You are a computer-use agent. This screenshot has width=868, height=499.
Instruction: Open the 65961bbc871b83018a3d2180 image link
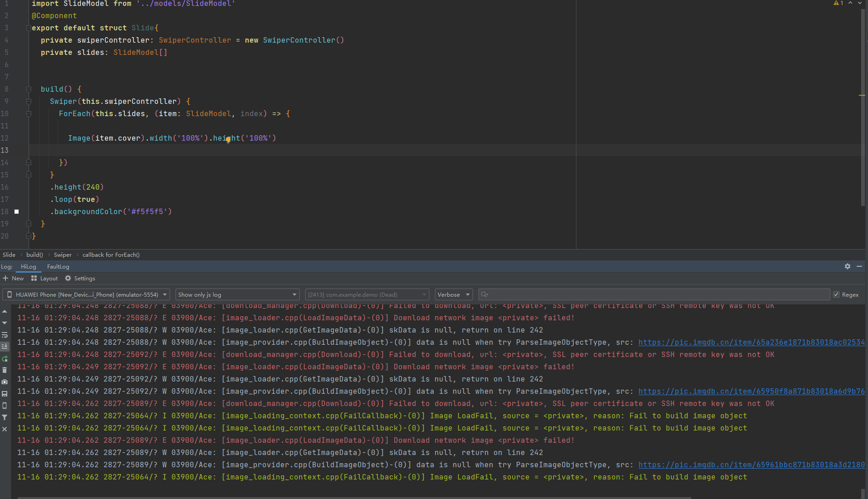click(751, 465)
